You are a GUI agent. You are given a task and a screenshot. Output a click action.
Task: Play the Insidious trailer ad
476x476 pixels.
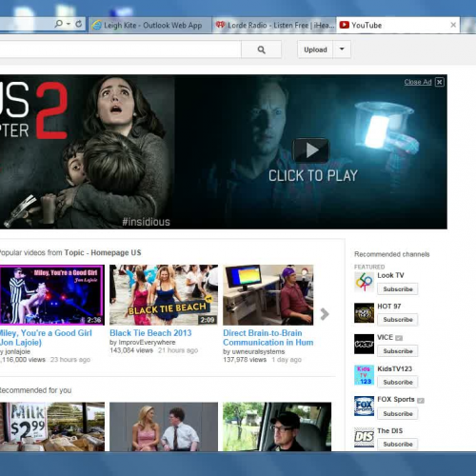310,150
